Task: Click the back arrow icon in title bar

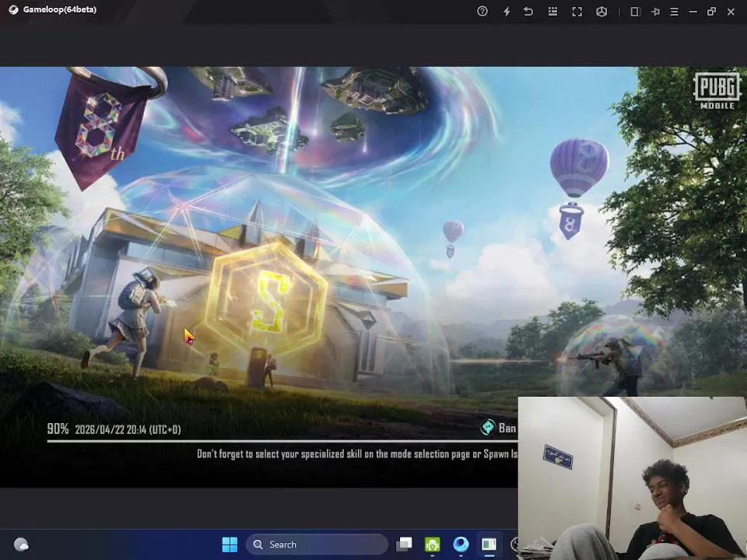Action: click(x=528, y=11)
